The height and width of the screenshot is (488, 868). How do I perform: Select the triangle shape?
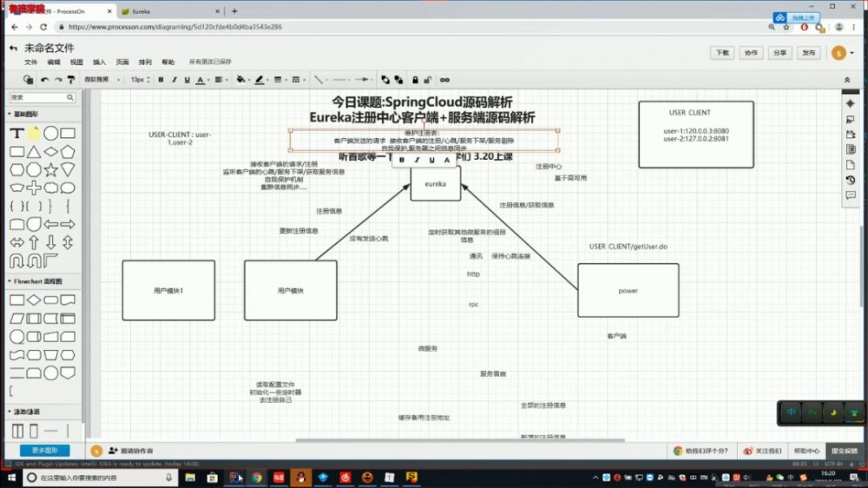coord(34,152)
